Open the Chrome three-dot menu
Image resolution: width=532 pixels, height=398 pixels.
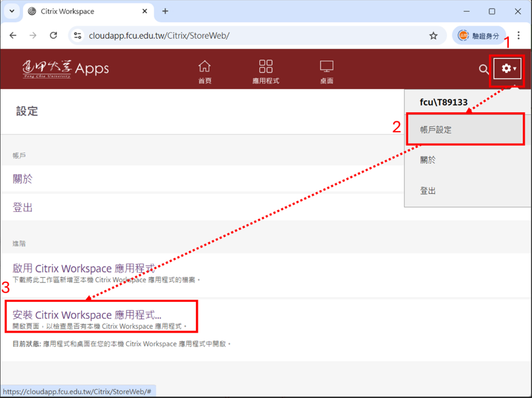click(518, 35)
